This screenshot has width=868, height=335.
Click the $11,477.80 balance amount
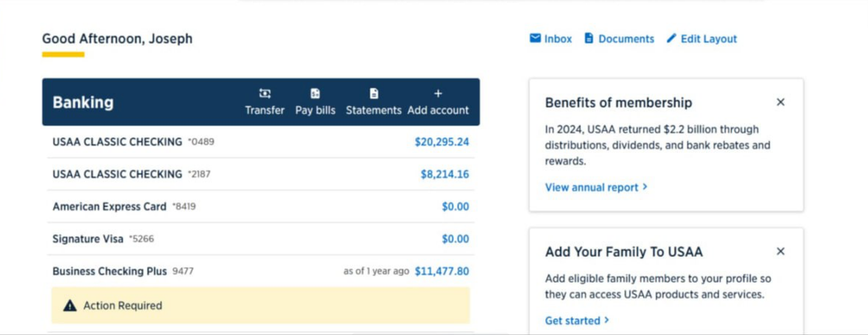pyautogui.click(x=442, y=271)
